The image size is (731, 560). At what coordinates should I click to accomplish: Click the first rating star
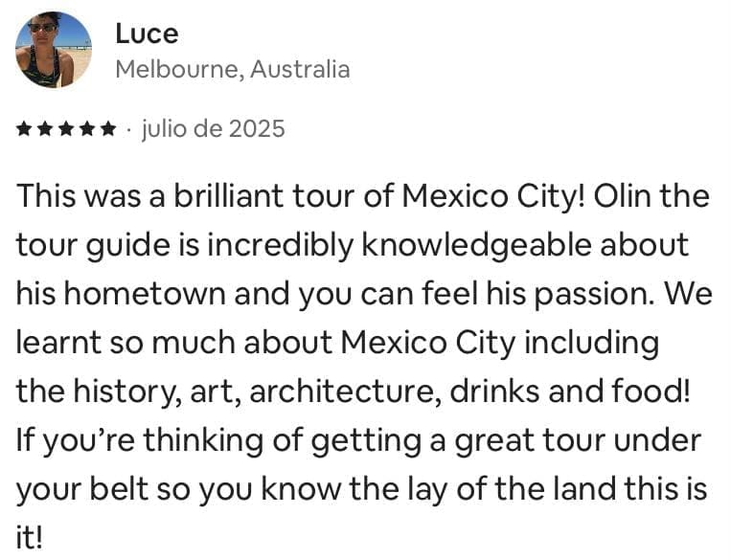pyautogui.click(x=24, y=128)
